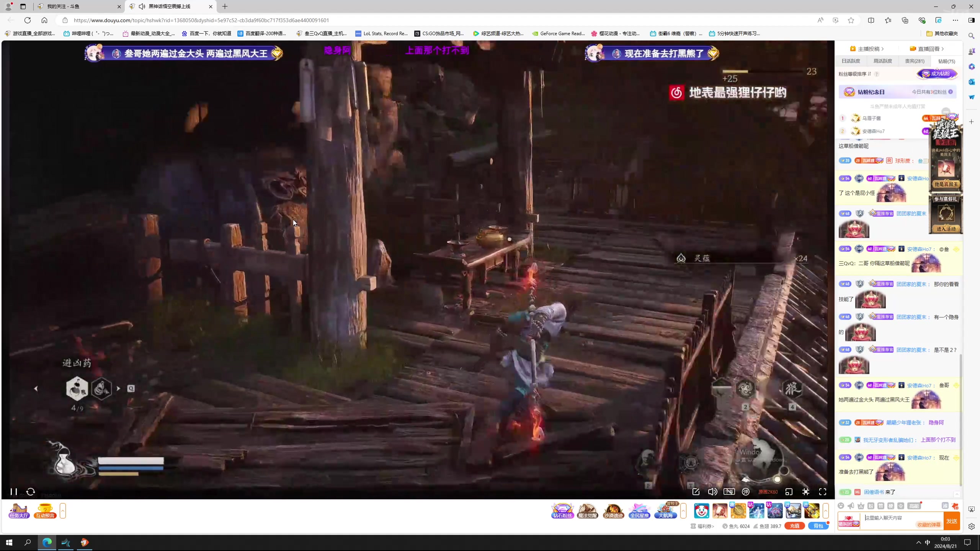Screen dimensions: 980x551
Task: Select the clown face gift
Action: click(x=701, y=511)
